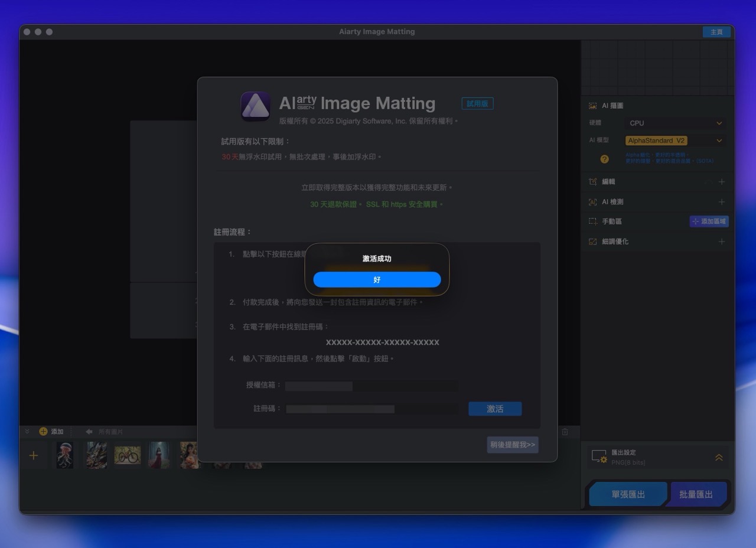Go back with 所有圖片 arrow
The width and height of the screenshot is (756, 548).
point(90,432)
